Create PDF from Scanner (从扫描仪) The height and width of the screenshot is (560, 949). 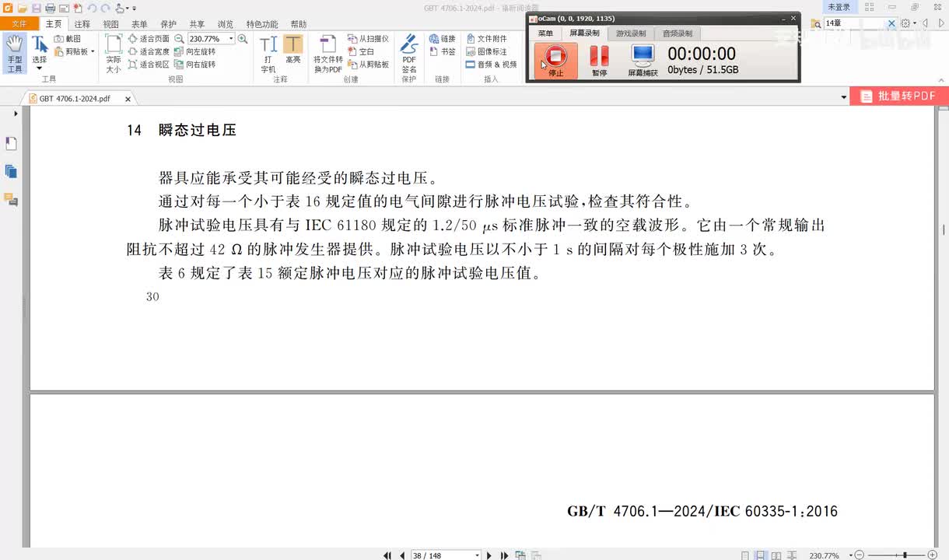(x=368, y=39)
